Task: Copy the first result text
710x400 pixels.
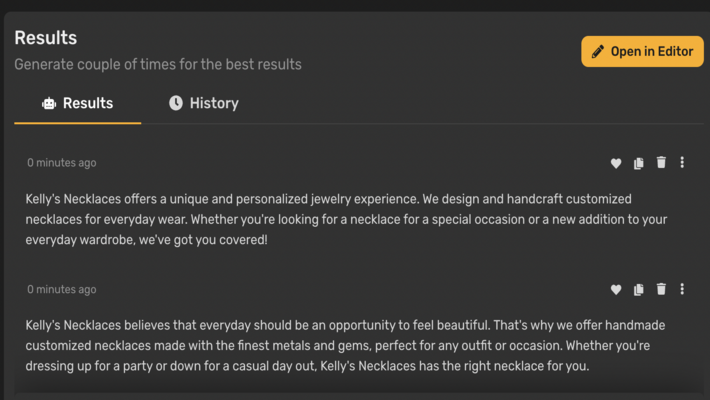Action: point(638,163)
